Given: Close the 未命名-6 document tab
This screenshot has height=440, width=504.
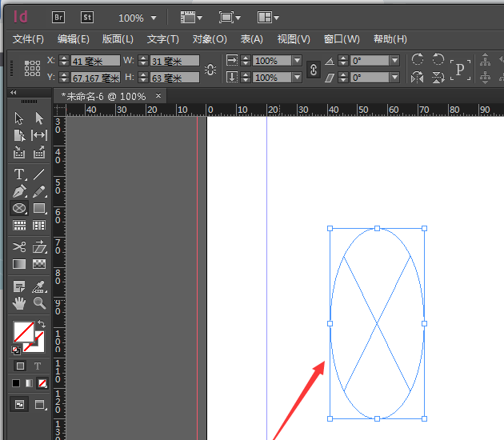Looking at the screenshot, I should tap(158, 95).
